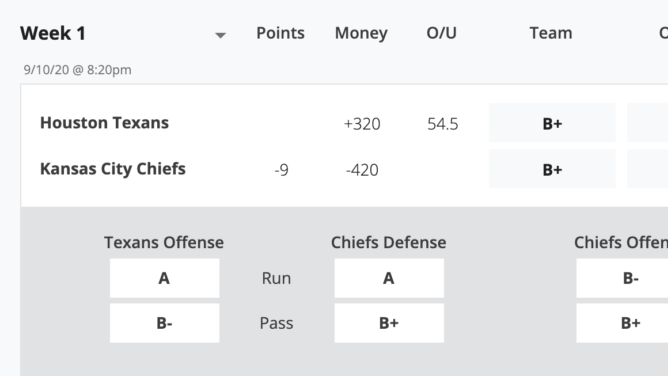Click the Week 1 heading
Viewport: 668px width, 376px height.
click(x=53, y=33)
